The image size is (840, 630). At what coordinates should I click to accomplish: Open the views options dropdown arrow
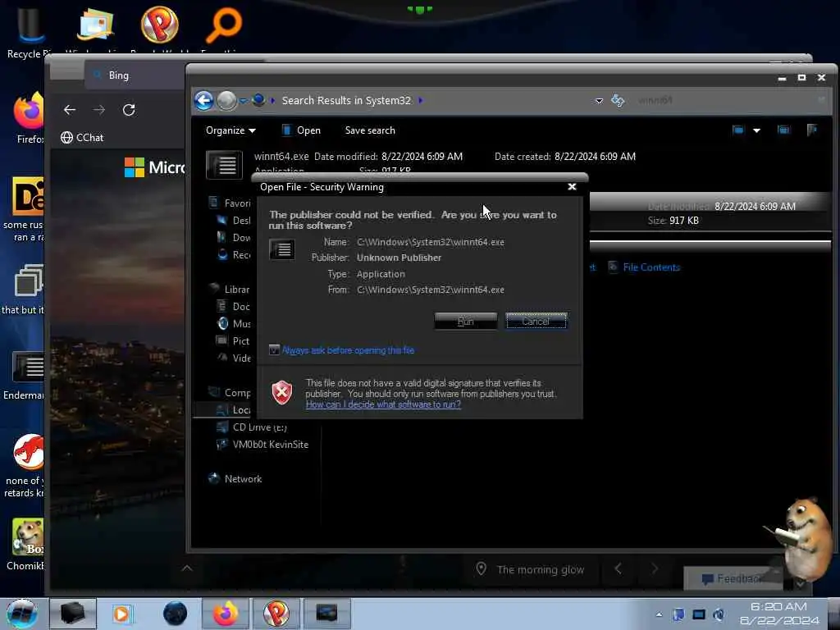pyautogui.click(x=756, y=130)
